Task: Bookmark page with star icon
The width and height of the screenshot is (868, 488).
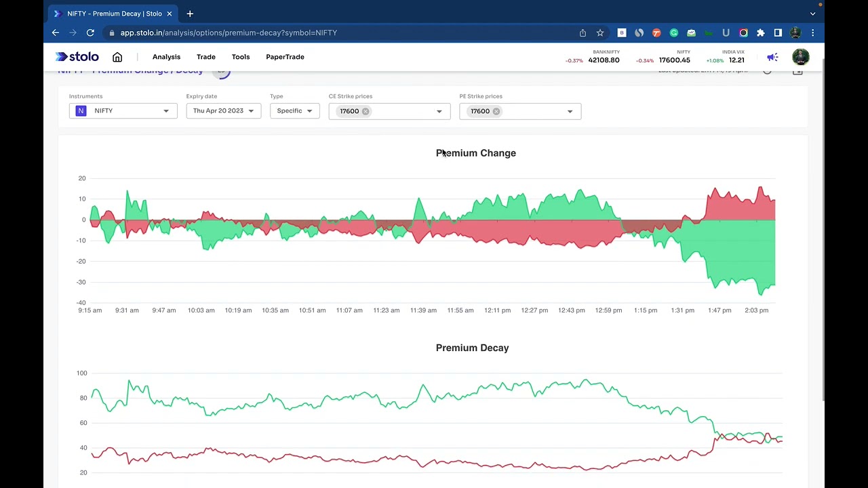Action: pos(600,33)
